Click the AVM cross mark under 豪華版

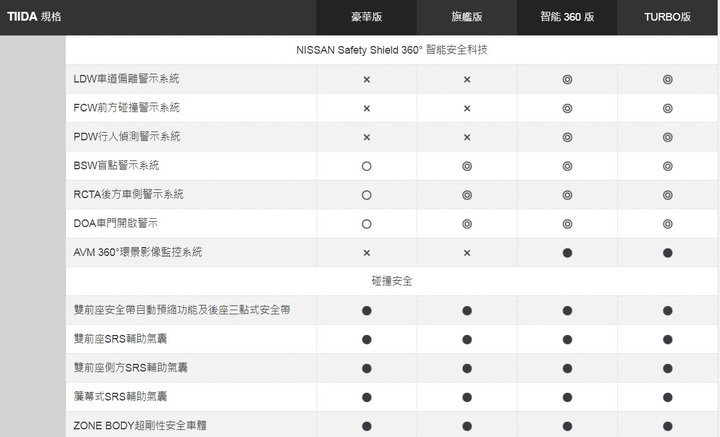pos(366,253)
